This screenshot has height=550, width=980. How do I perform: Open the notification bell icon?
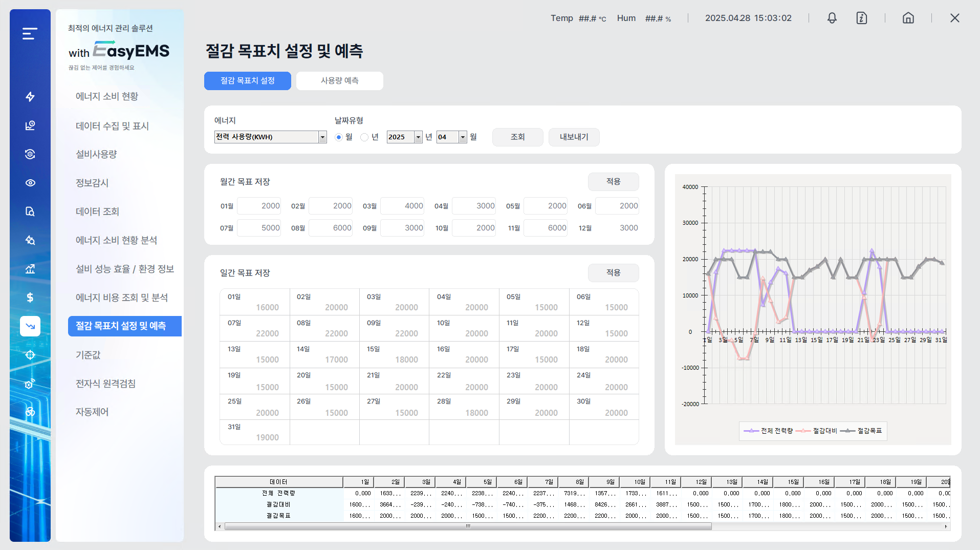tap(832, 18)
